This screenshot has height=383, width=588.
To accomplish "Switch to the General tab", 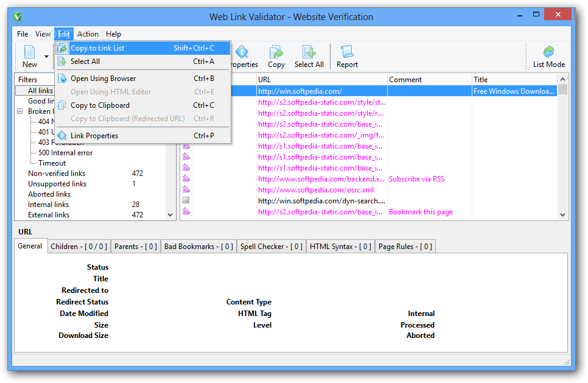I will click(30, 246).
